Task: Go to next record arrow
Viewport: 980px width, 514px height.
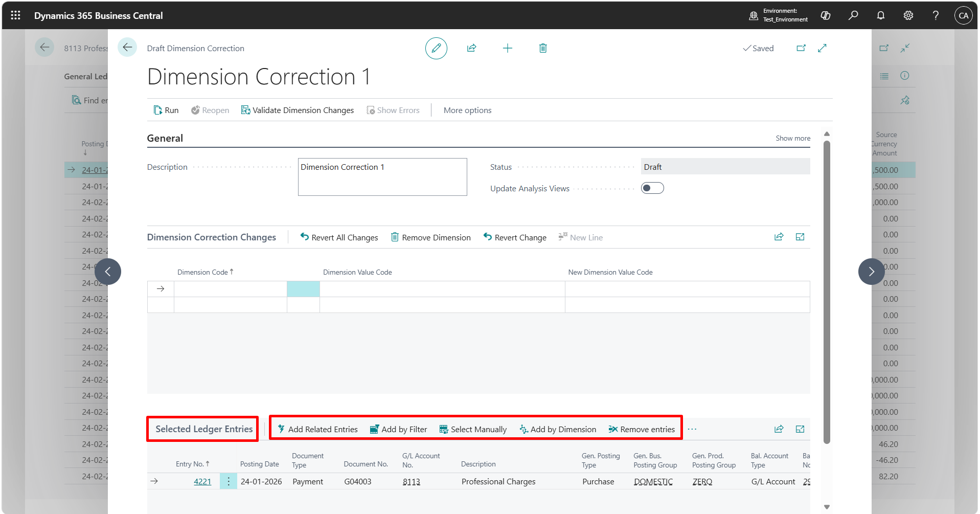Action: (x=871, y=272)
